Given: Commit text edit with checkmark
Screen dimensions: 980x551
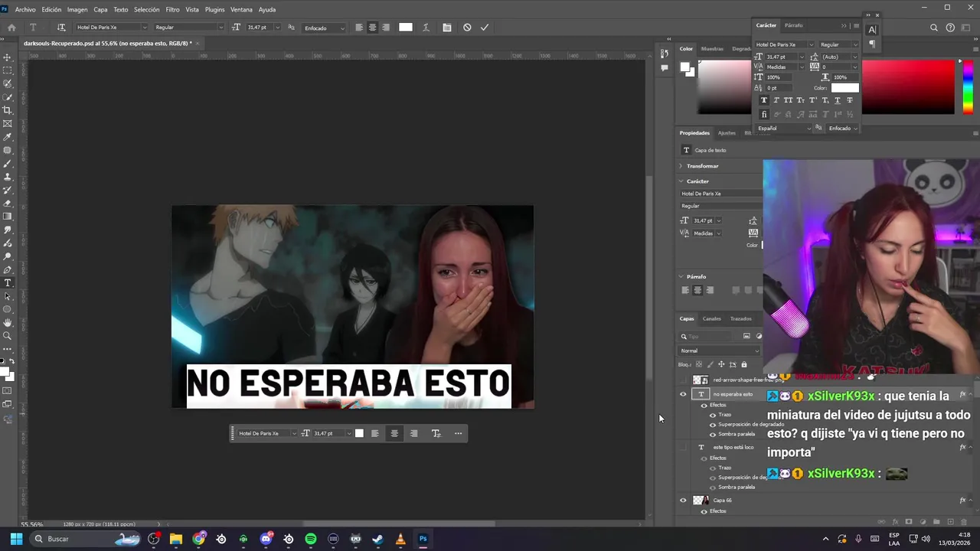Looking at the screenshot, I should point(485,28).
